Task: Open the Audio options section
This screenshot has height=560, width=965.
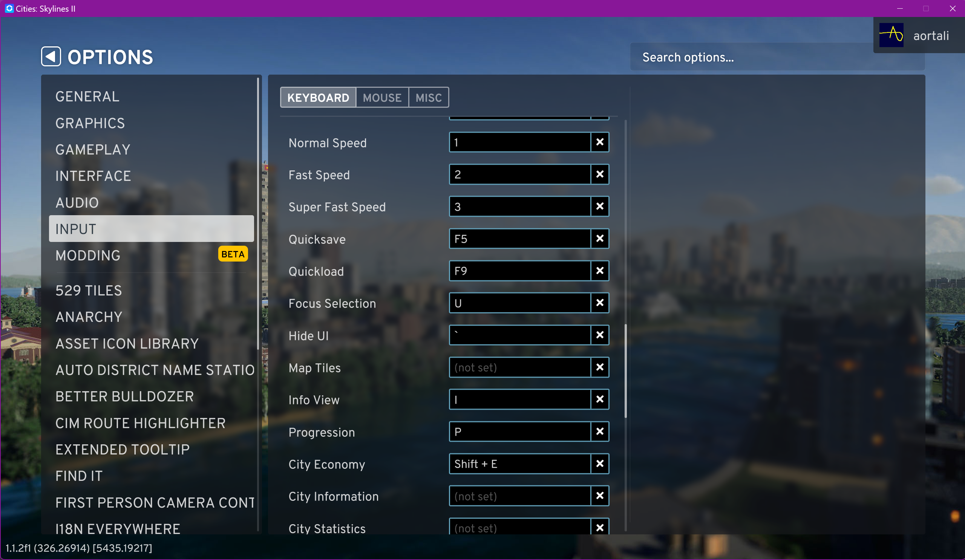Action: coord(151,202)
